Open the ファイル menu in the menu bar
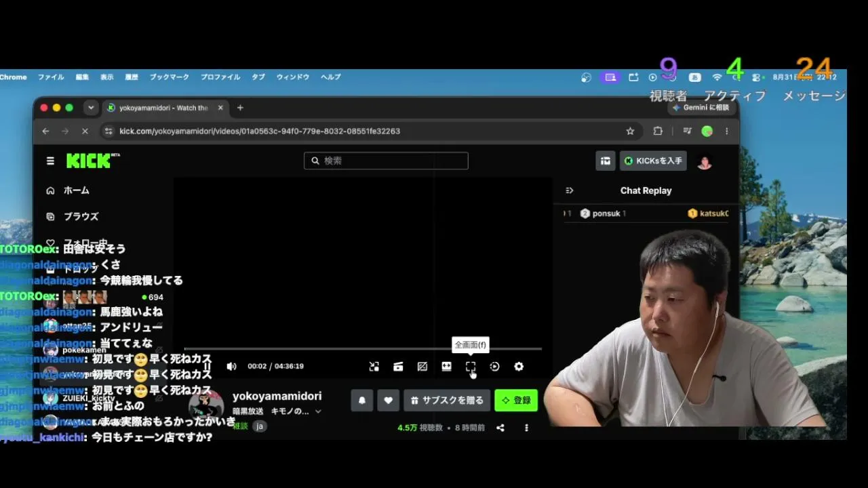868x488 pixels. (x=51, y=77)
